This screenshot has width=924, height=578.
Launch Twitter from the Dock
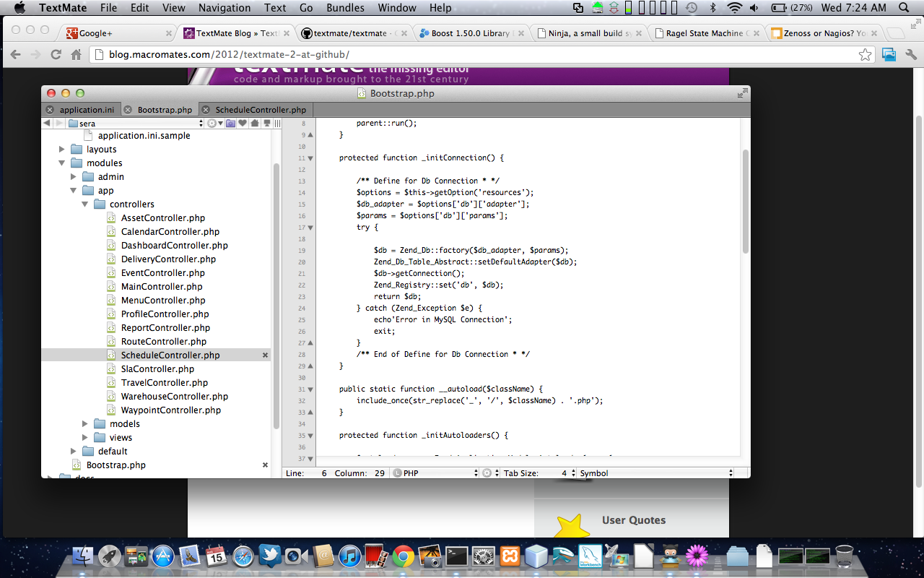(x=270, y=555)
